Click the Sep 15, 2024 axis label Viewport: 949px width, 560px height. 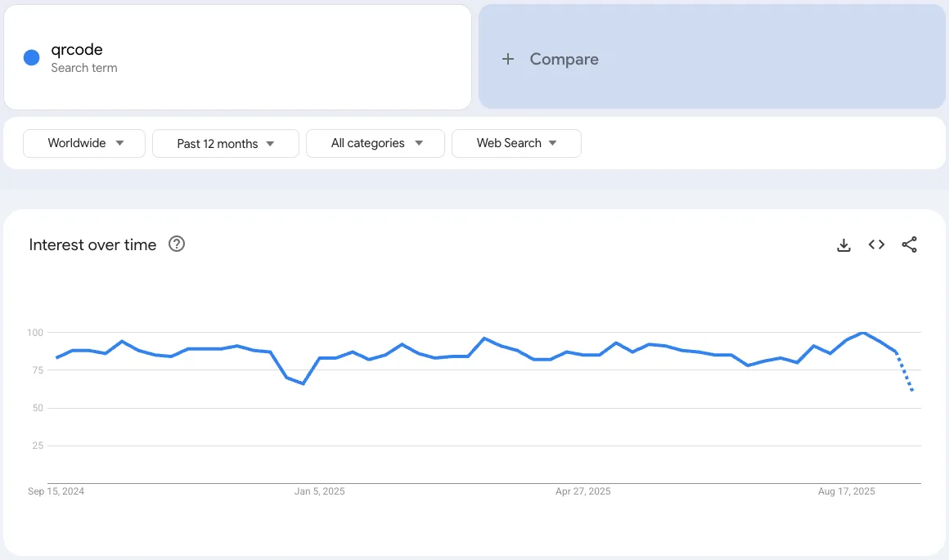[56, 491]
